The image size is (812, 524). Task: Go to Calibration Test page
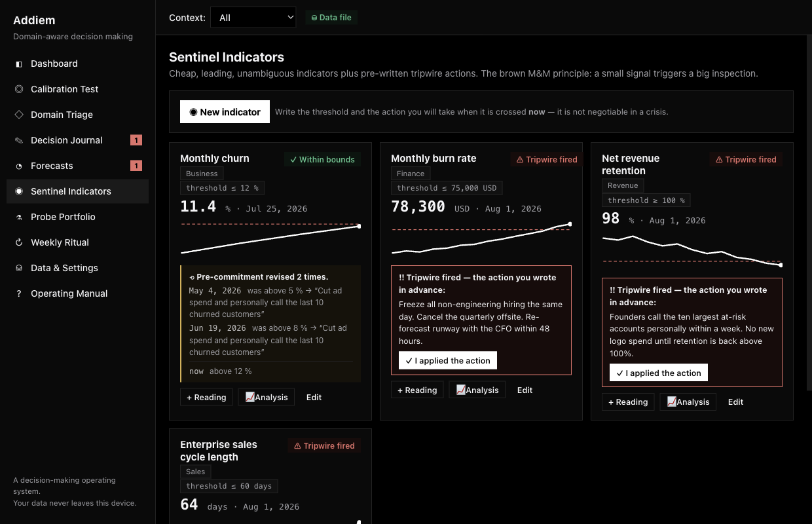click(77, 89)
